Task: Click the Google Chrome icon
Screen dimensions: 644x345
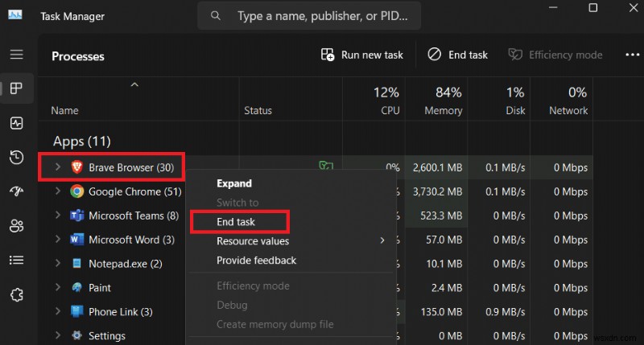Action: pos(76,191)
